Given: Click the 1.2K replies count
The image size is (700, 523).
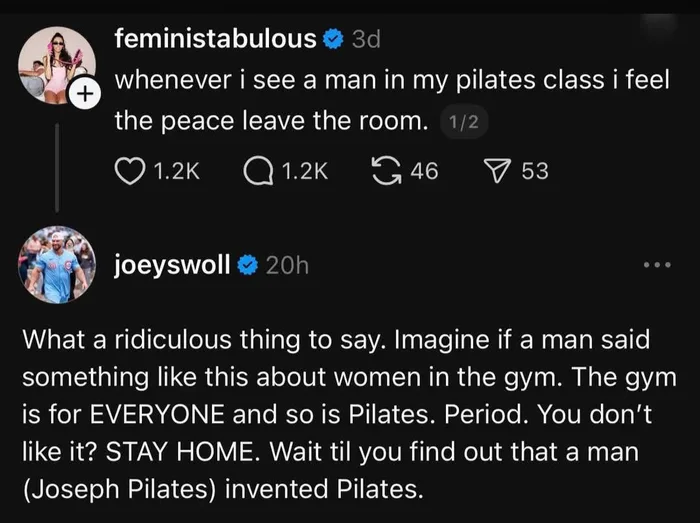Looking at the screenshot, I should coord(305,171).
